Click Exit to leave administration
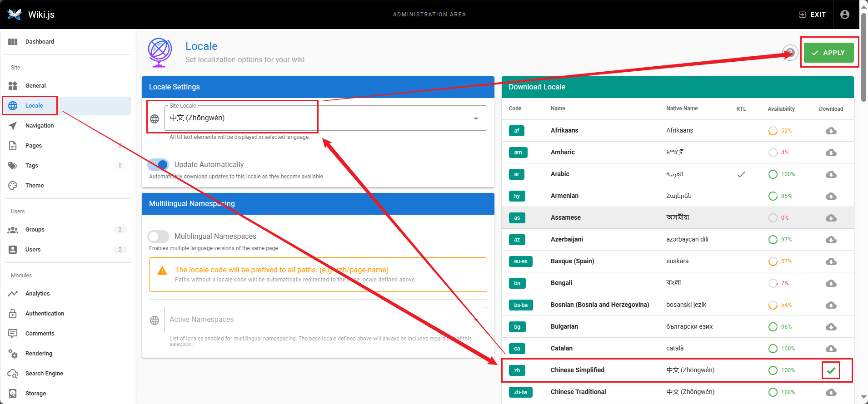 (813, 15)
